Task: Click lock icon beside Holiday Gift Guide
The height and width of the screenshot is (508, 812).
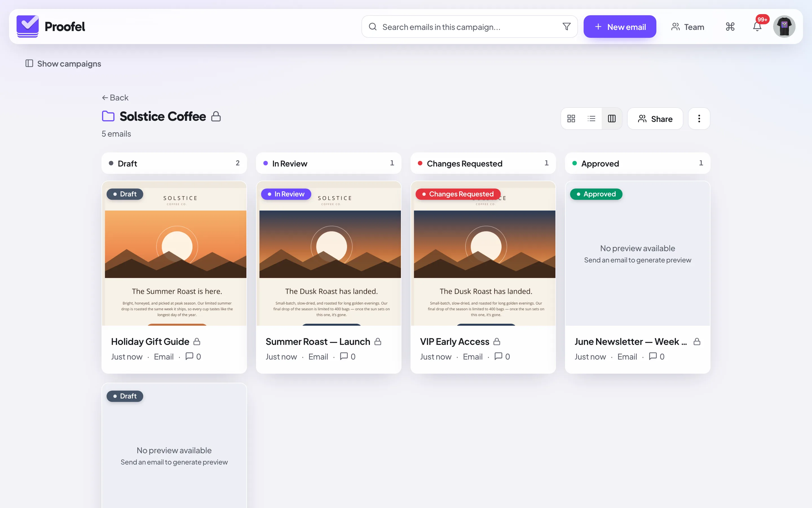Action: (197, 342)
